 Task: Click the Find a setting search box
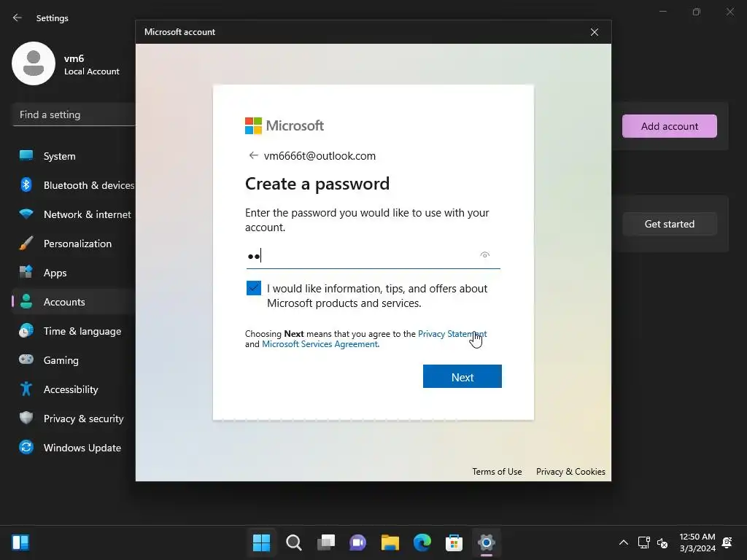74,114
